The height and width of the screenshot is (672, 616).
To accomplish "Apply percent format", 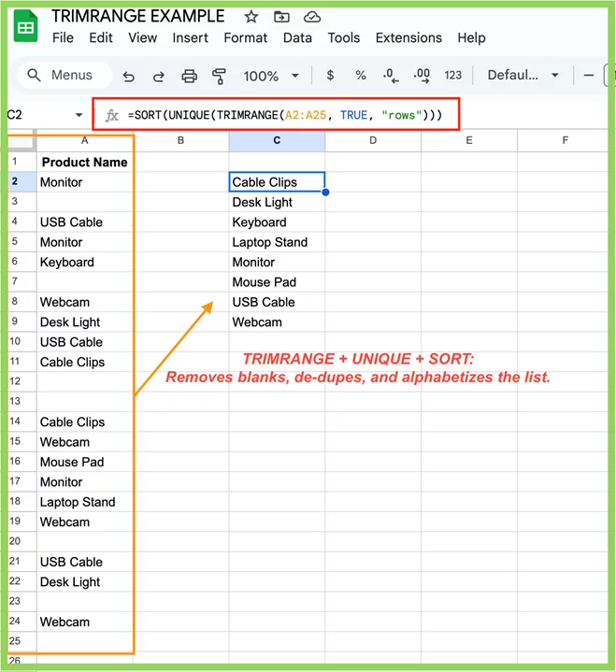I will [x=361, y=76].
